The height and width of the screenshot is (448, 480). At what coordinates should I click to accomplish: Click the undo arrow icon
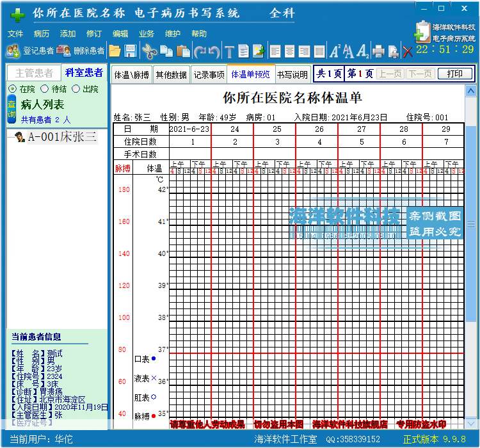(214, 51)
